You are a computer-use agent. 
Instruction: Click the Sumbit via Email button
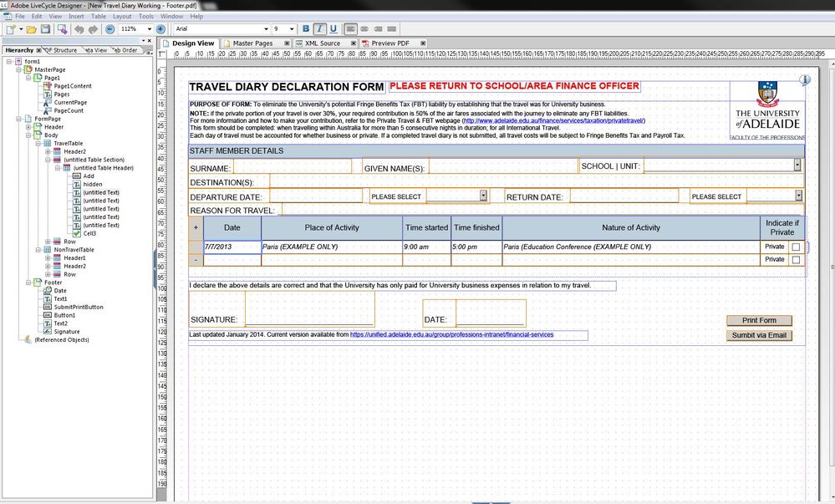759,335
